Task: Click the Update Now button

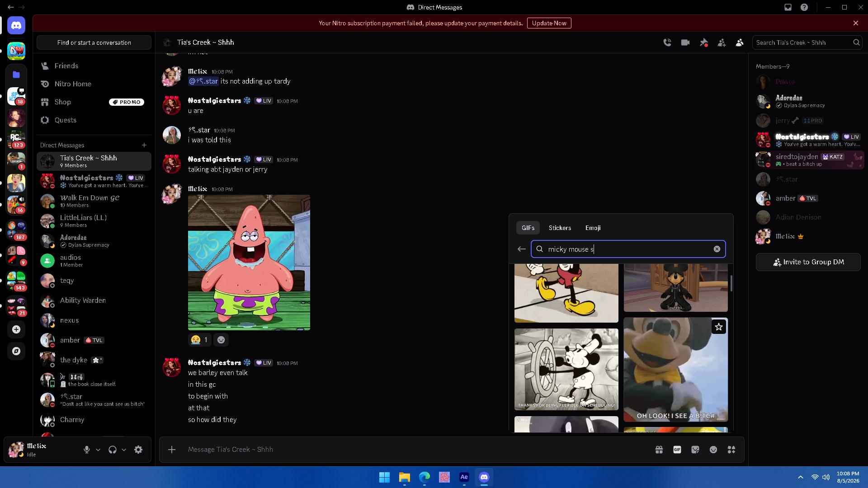Action: click(x=549, y=23)
